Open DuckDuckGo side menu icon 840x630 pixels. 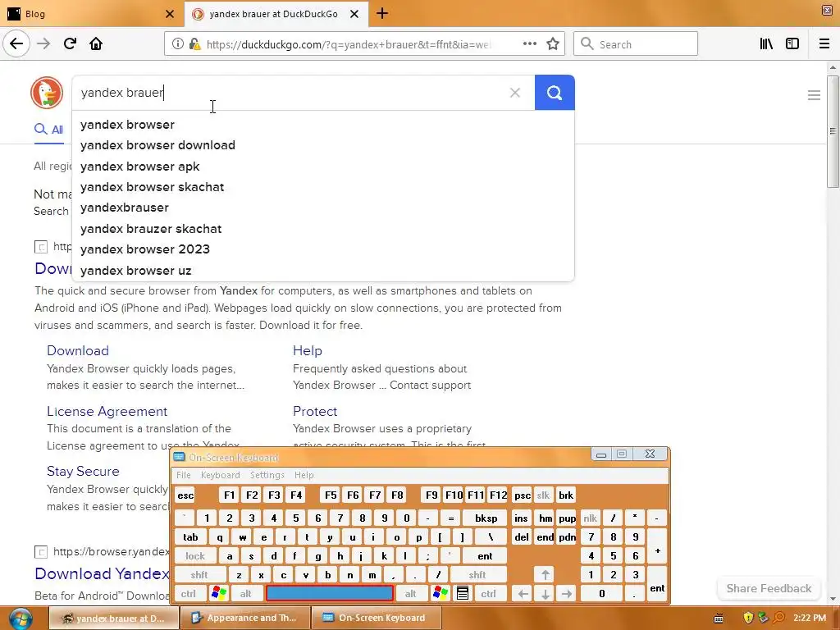[814, 95]
